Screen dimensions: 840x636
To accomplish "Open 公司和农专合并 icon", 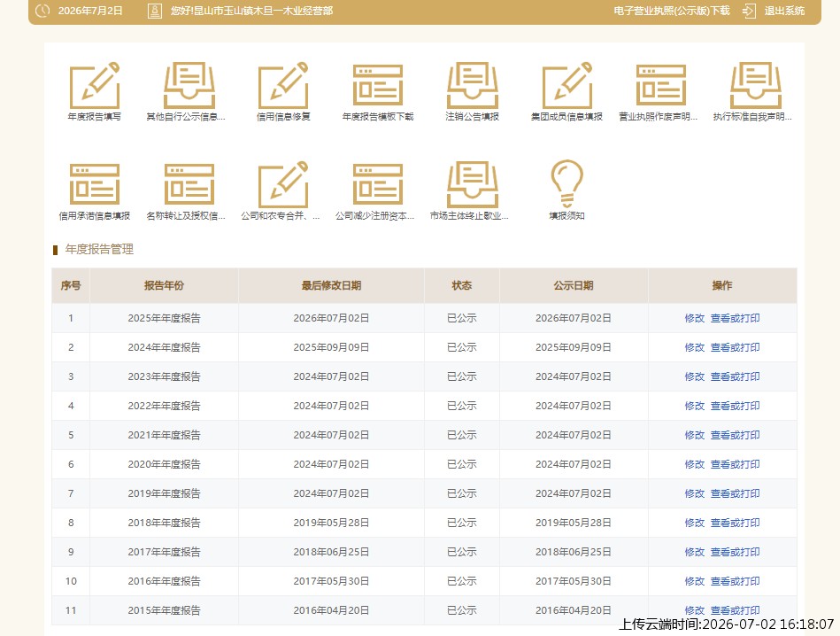I will point(283,184).
